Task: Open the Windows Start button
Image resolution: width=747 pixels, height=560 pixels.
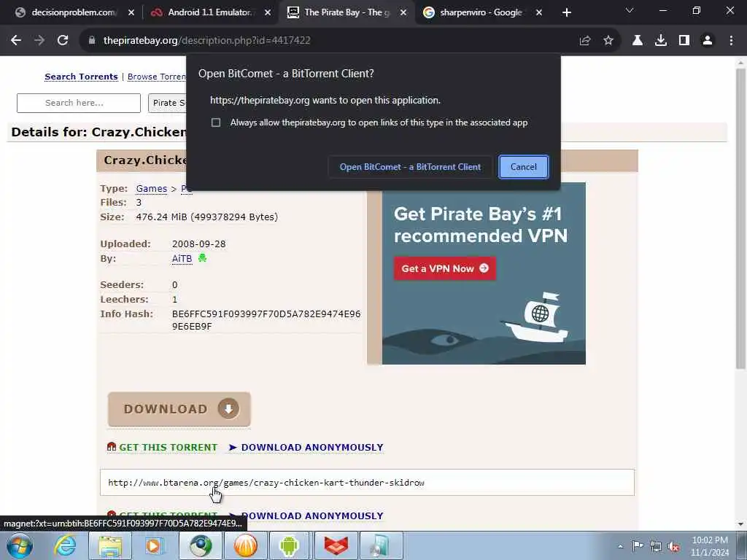Action: click(19, 545)
